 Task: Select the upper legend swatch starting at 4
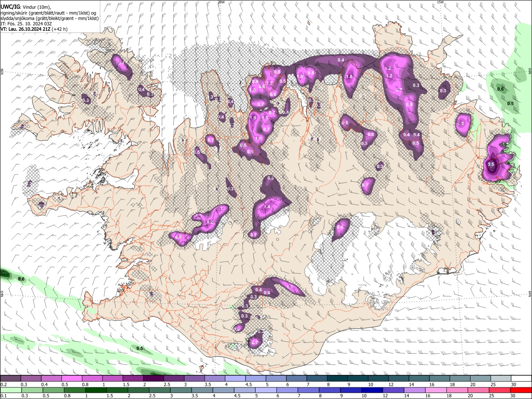[235, 379]
